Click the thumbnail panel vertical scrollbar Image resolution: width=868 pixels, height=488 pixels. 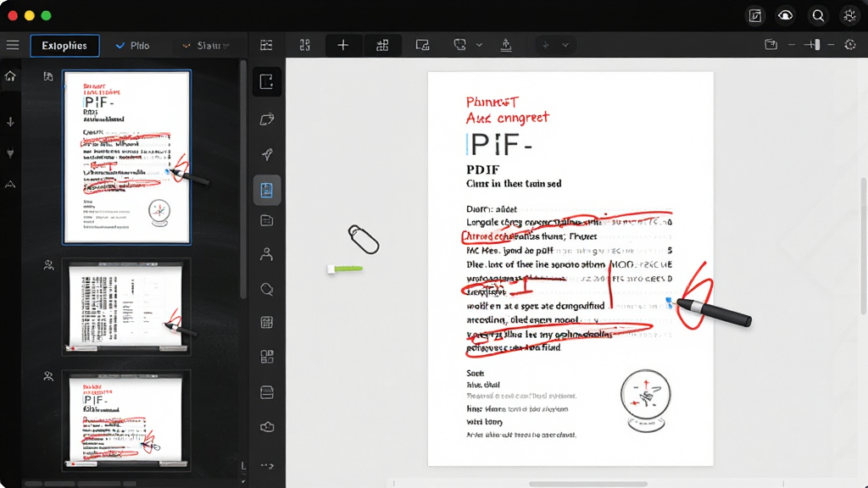(243, 180)
